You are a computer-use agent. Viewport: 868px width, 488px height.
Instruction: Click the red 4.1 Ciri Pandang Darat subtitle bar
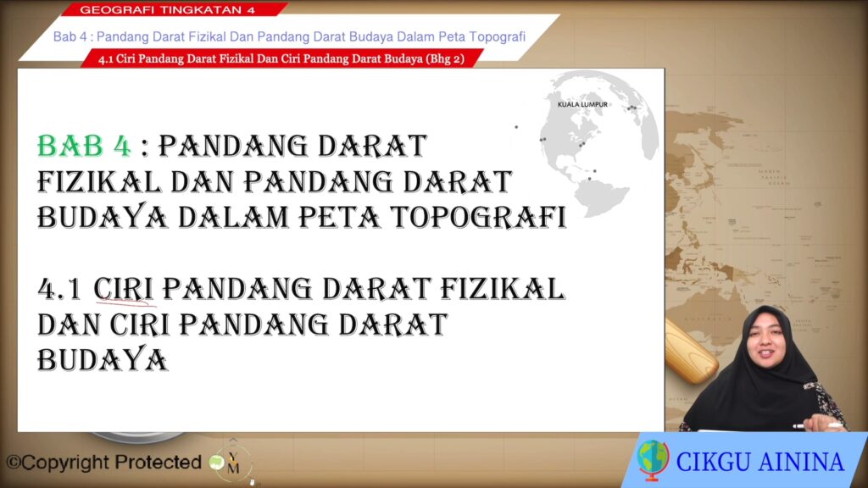(x=281, y=58)
